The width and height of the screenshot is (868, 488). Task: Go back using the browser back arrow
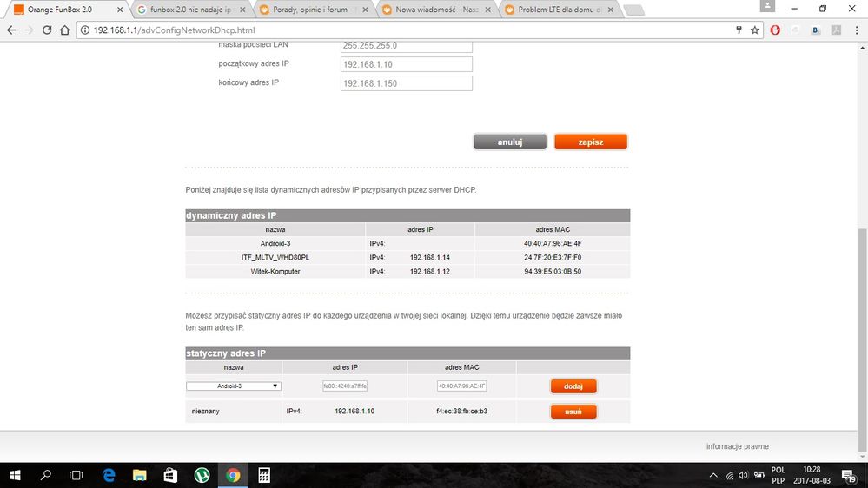pos(11,30)
